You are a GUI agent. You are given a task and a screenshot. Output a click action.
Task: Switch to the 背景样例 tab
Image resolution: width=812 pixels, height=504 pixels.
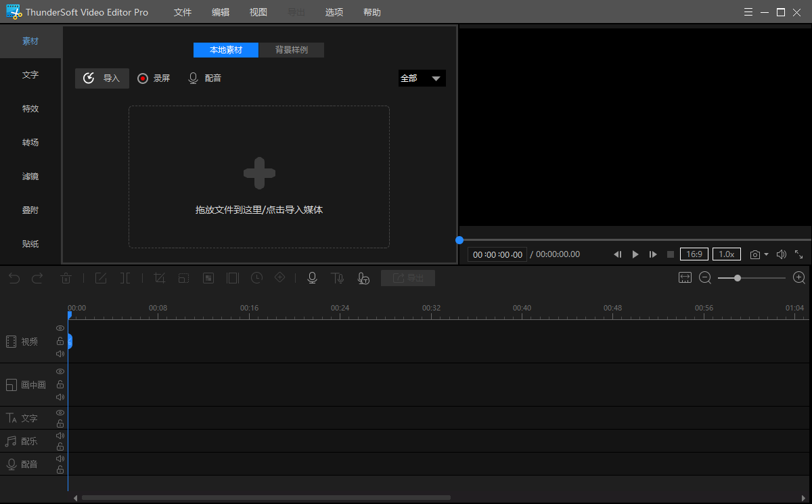[x=292, y=50]
